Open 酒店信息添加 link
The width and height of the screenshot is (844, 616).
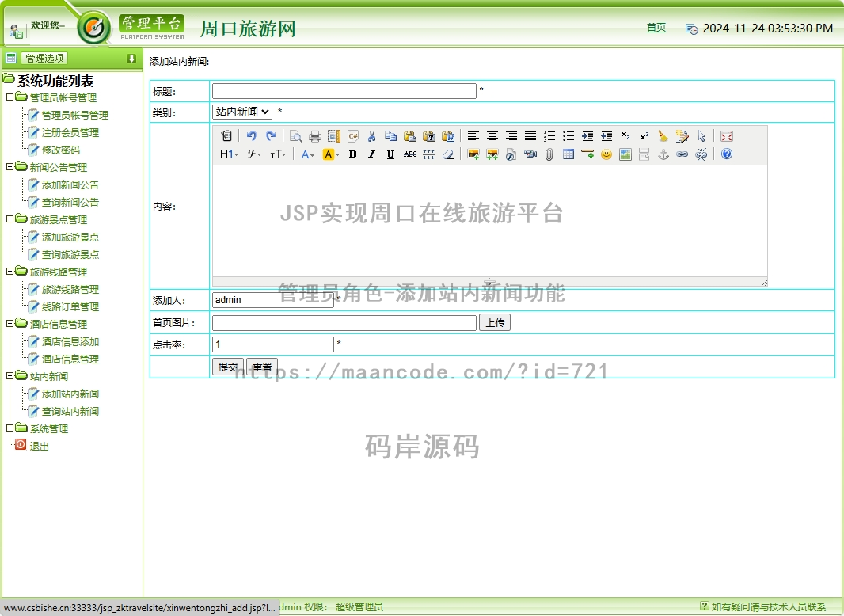(x=70, y=341)
